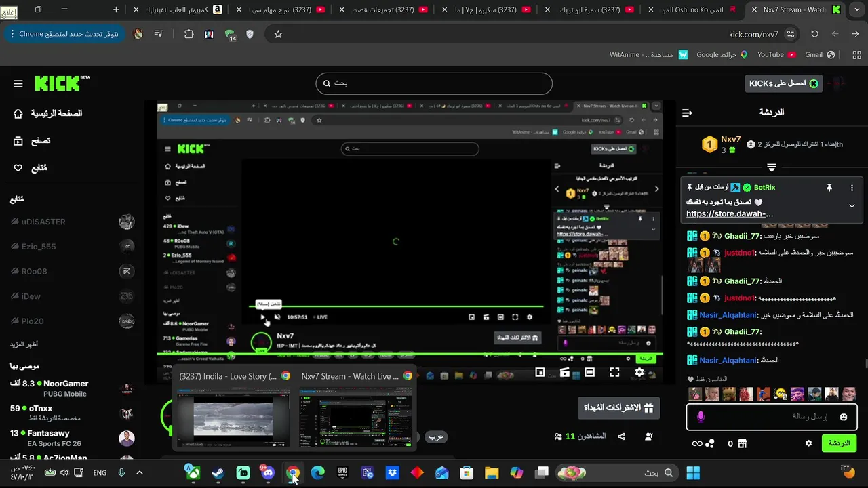Viewport: 868px width, 488px height.
Task: Show hidden system tray icons chevron
Action: (x=140, y=472)
